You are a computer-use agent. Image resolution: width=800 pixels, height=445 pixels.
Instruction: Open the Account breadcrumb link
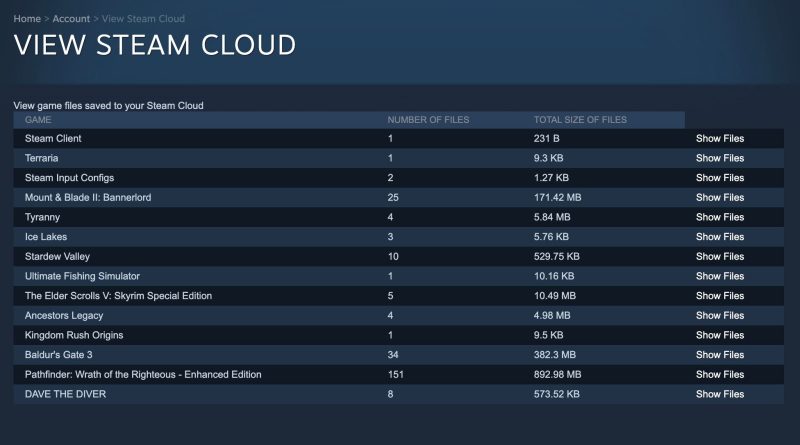[71, 19]
